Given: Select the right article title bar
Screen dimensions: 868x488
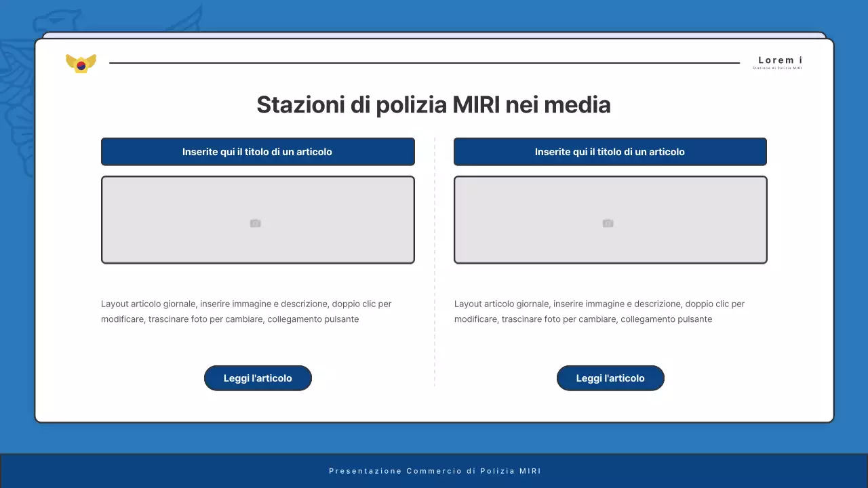Looking at the screenshot, I should (610, 151).
